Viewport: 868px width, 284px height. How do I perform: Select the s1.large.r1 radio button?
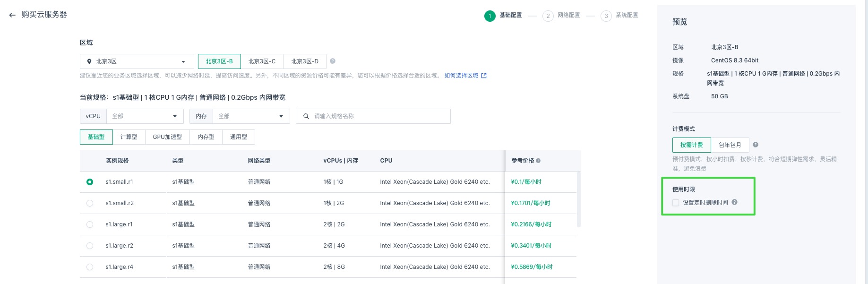pyautogui.click(x=90, y=224)
